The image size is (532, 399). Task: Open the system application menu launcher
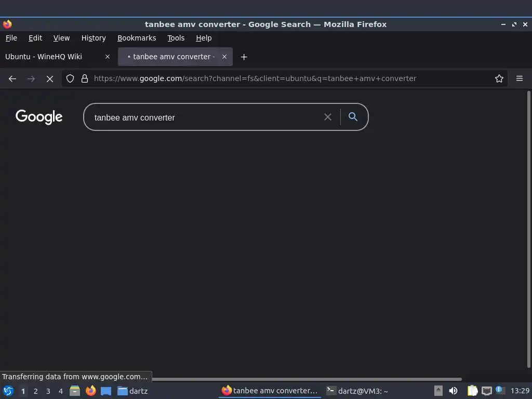[x=8, y=391]
